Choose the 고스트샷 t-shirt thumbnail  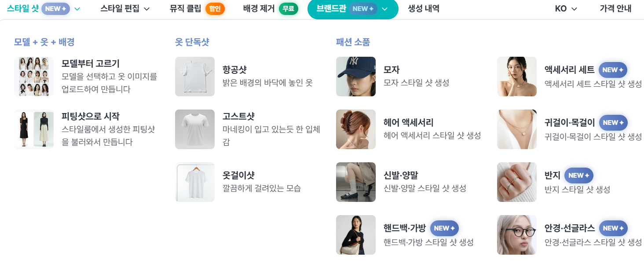[195, 129]
